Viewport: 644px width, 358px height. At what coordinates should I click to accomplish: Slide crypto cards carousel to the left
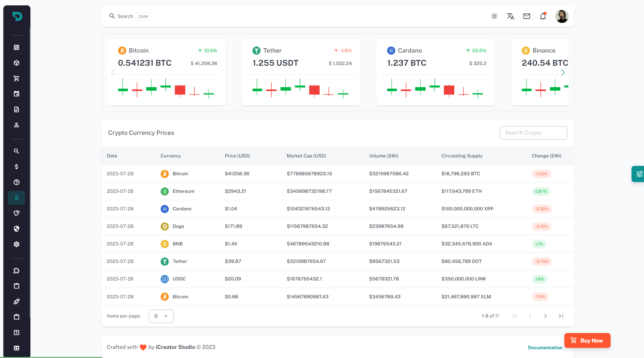[113, 72]
